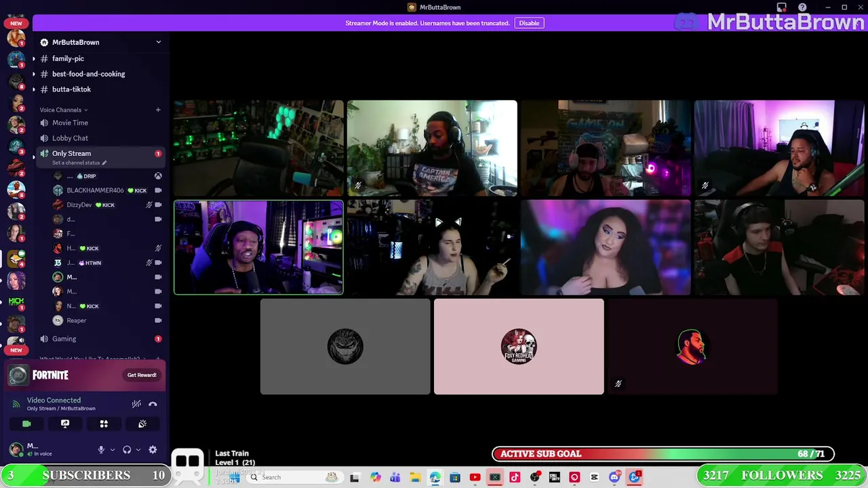Viewport: 868px width, 488px height.
Task: Deafen using the headphones icon
Action: (x=127, y=449)
